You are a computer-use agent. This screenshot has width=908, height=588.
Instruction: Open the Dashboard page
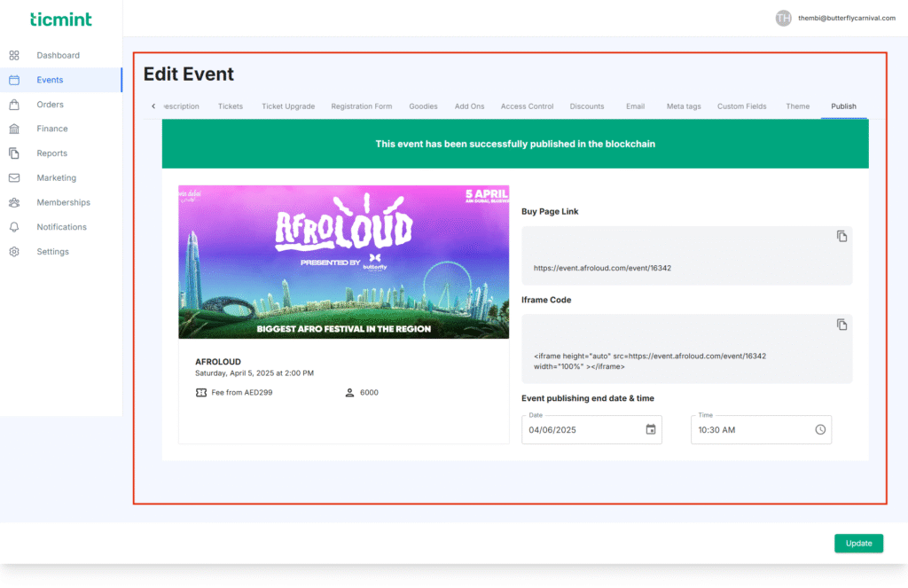point(58,55)
